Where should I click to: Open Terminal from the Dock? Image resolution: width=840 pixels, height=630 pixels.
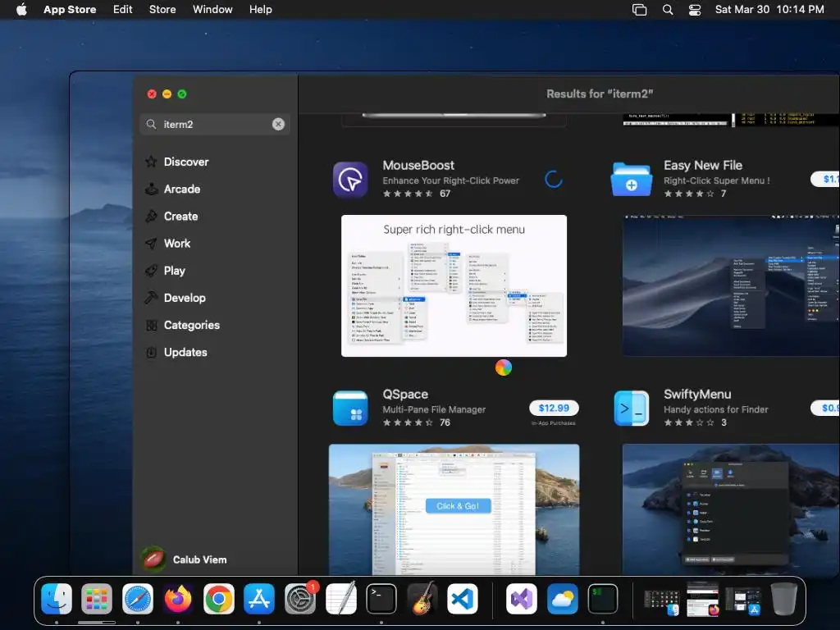(x=381, y=599)
